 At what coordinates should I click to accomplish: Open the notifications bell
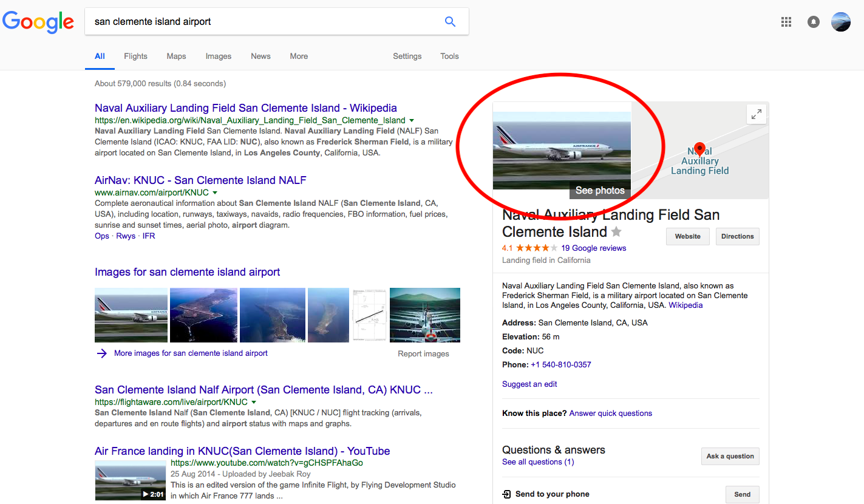(x=814, y=22)
